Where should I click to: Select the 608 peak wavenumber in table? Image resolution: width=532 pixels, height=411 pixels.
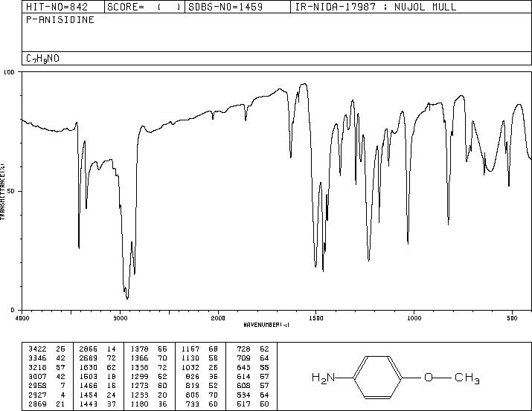pyautogui.click(x=243, y=386)
